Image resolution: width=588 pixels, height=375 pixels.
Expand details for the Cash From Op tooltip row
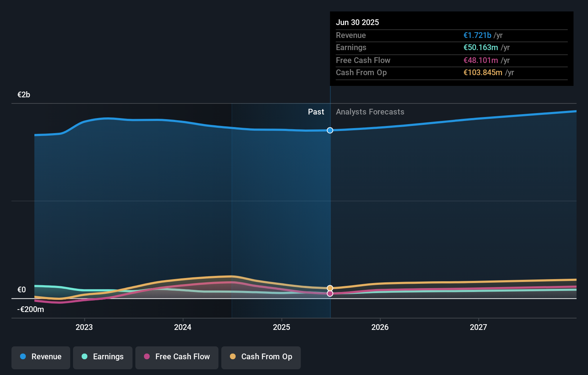(x=361, y=73)
